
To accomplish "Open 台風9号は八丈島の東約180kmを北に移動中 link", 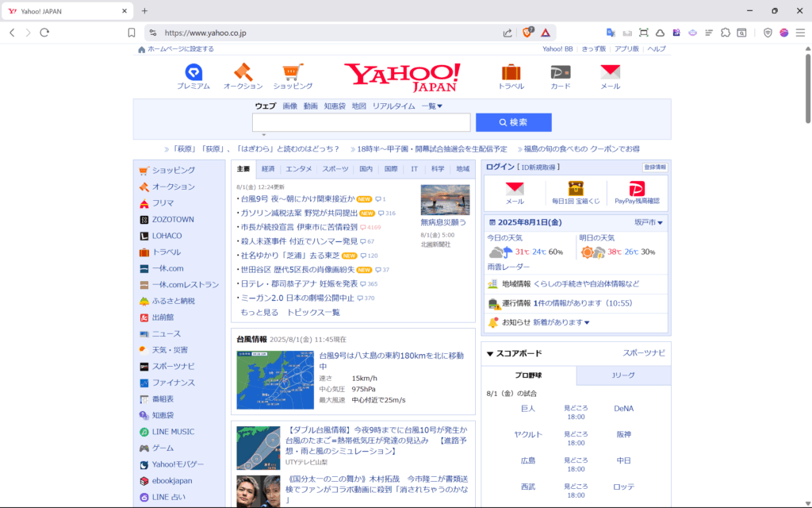I will tap(392, 361).
